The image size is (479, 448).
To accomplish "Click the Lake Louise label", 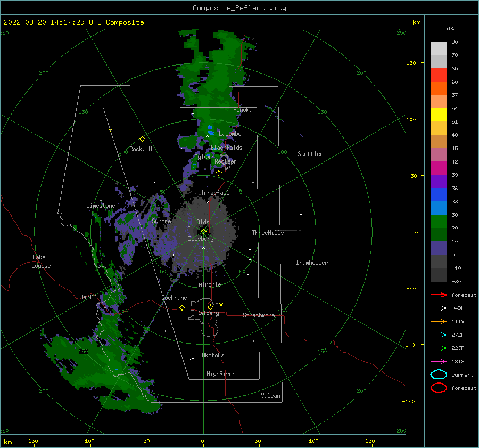I will tap(41, 262).
